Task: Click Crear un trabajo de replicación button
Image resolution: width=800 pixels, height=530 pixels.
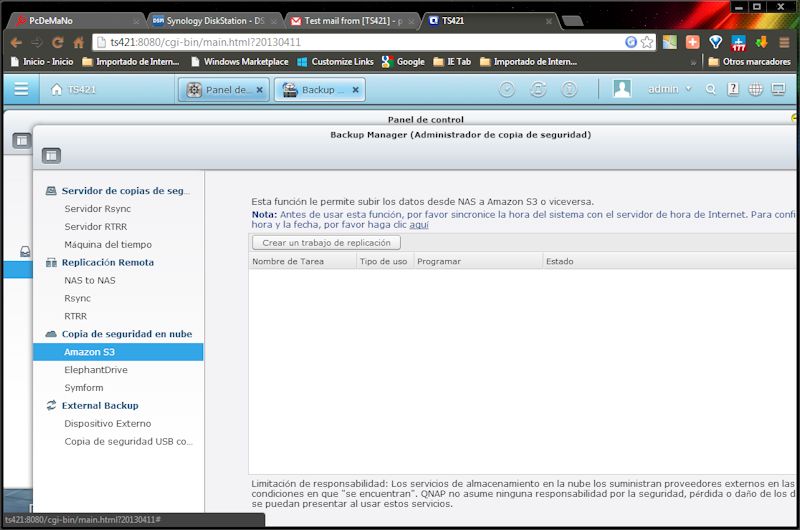Action: (x=327, y=243)
